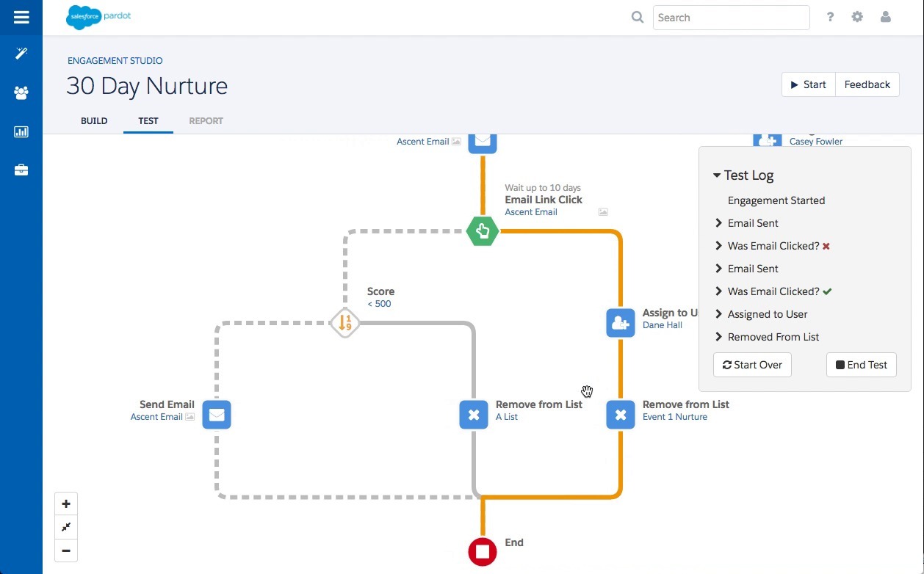This screenshot has width=924, height=574.
Task: Switch to the REPORT tab
Action: (206, 121)
